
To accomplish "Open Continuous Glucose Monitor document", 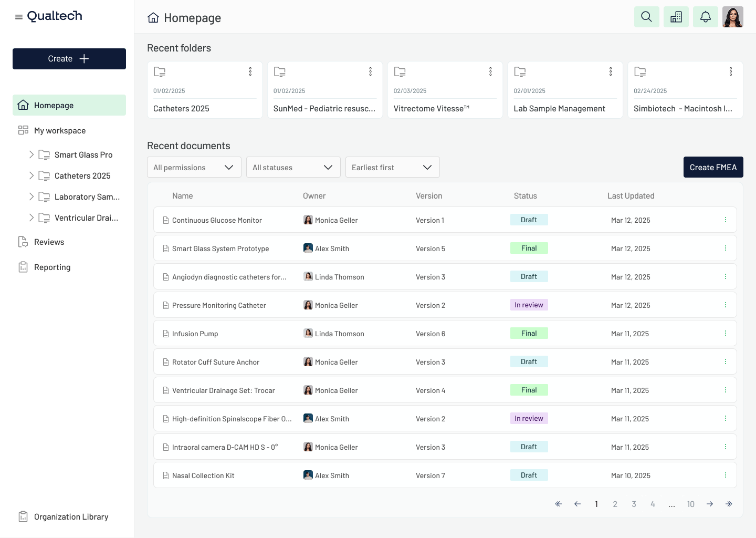I will pos(217,220).
